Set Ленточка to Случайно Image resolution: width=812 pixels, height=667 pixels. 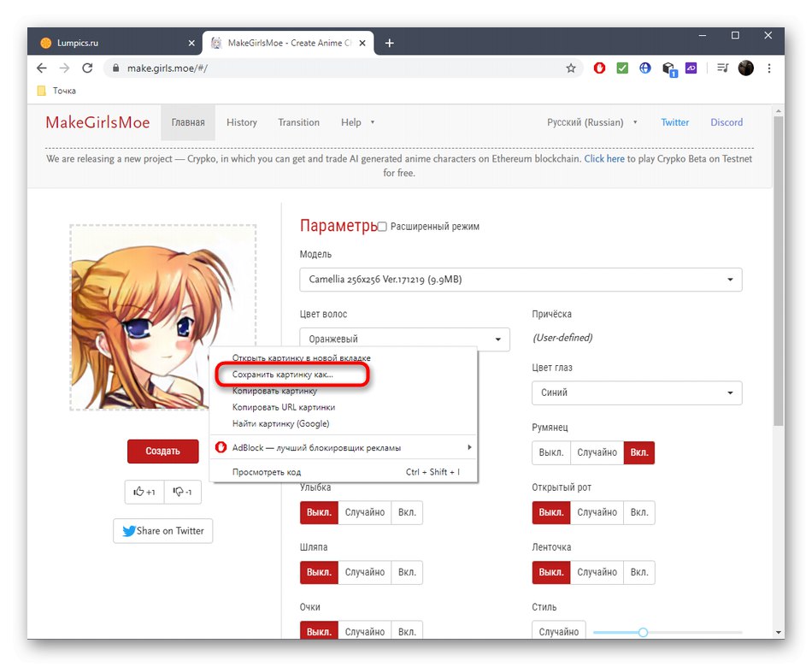coord(597,572)
